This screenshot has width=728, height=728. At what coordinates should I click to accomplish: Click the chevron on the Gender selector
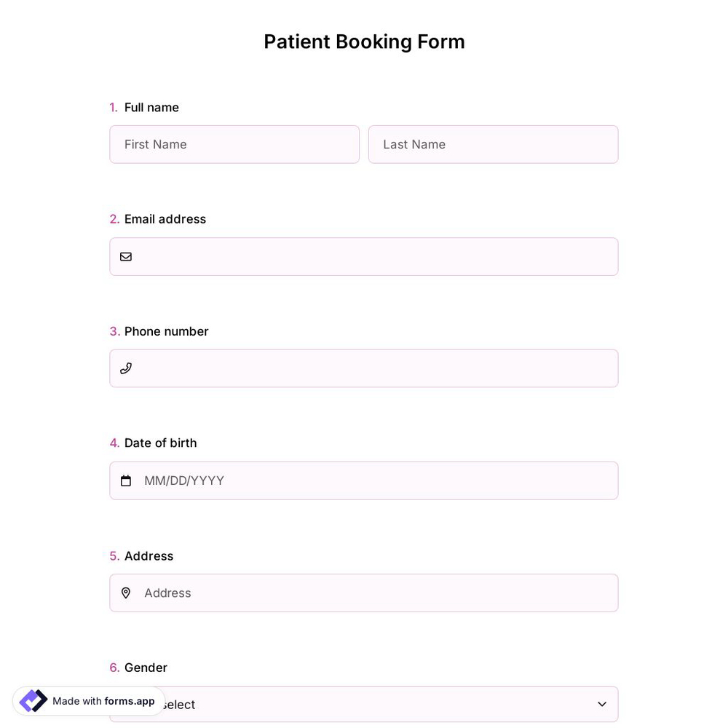coord(602,704)
